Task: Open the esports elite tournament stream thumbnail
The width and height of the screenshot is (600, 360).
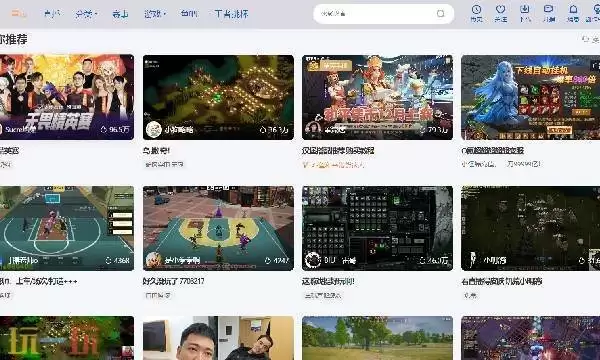Action: [x=67, y=97]
